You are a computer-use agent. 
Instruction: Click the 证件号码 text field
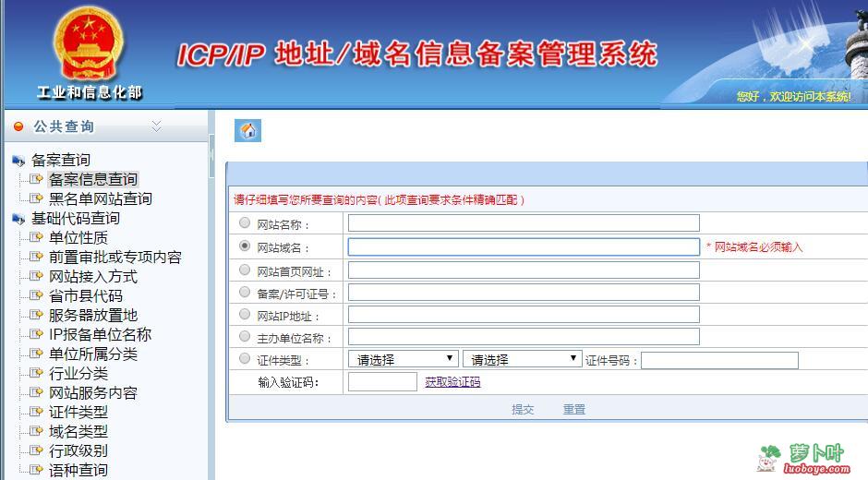(719, 360)
